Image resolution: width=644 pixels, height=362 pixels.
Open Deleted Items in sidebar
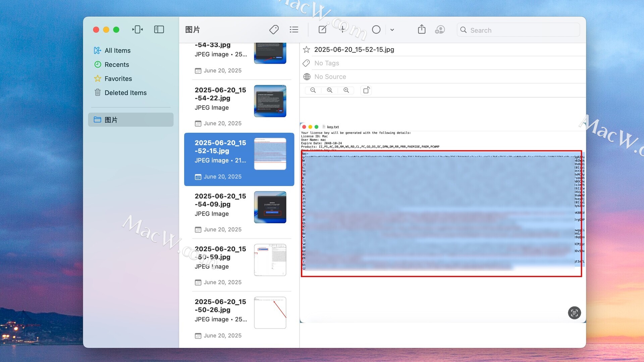tap(130, 93)
